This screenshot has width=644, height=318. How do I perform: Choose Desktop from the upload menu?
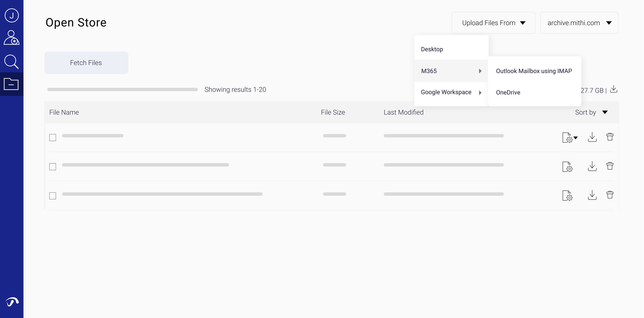tap(432, 49)
